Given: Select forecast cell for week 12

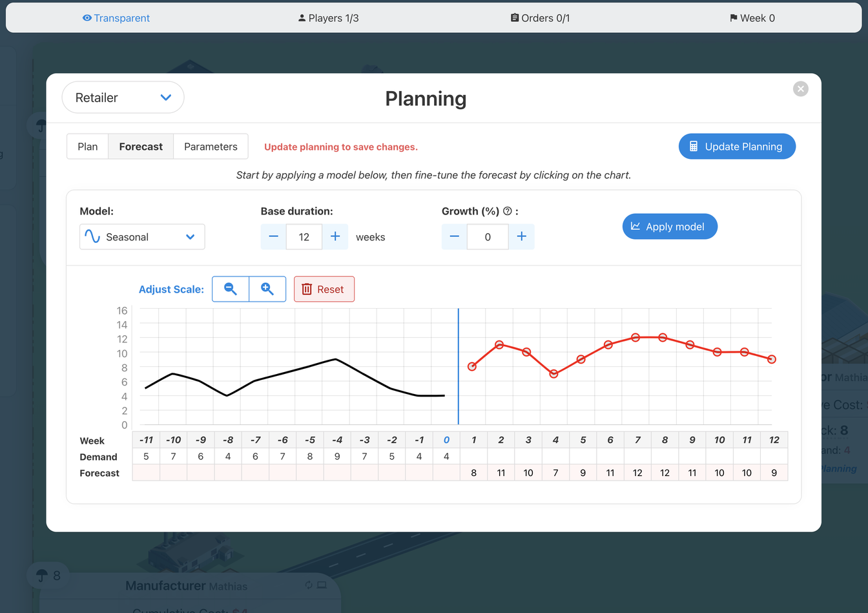Looking at the screenshot, I should coord(774,473).
